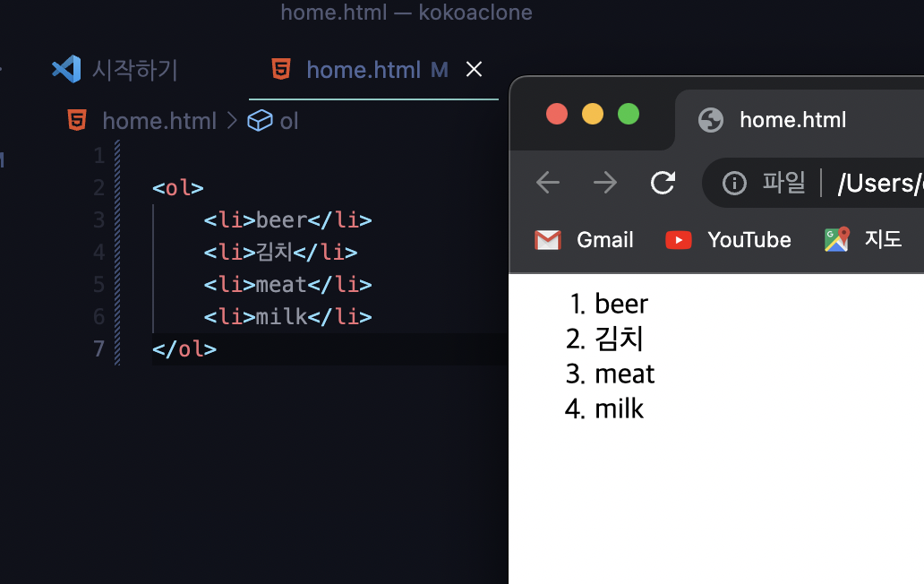Screen dimensions: 924x584
Task: Click the VS Code logo icon on 시작하기 tab
Action: click(x=66, y=69)
